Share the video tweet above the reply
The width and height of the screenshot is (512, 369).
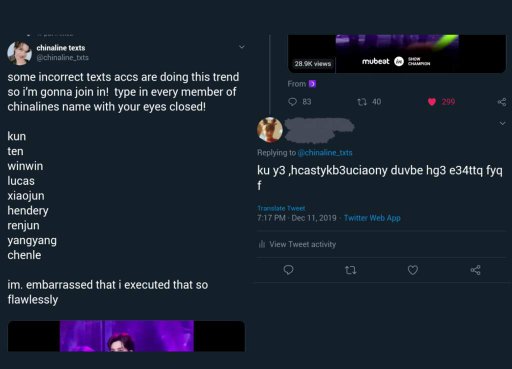pyautogui.click(x=502, y=102)
